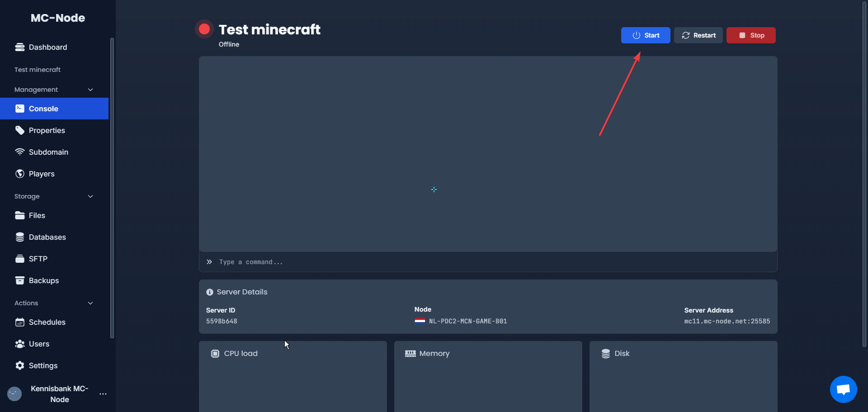Open the SFTP page

pos(54,259)
